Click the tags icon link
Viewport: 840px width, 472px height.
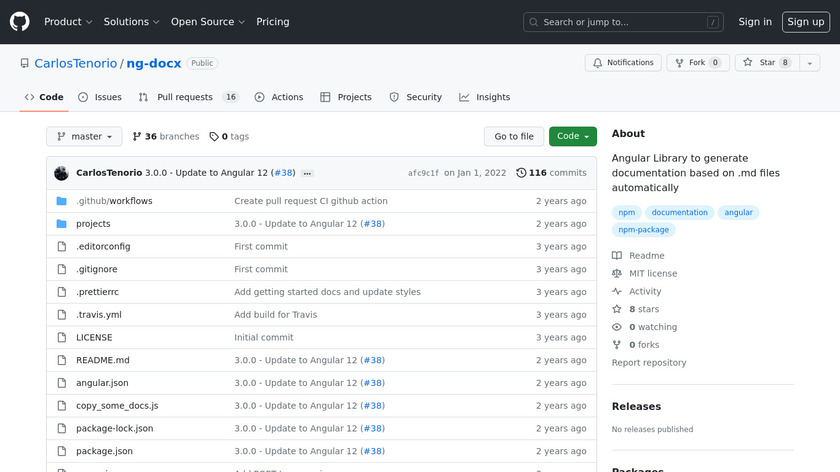click(x=214, y=137)
